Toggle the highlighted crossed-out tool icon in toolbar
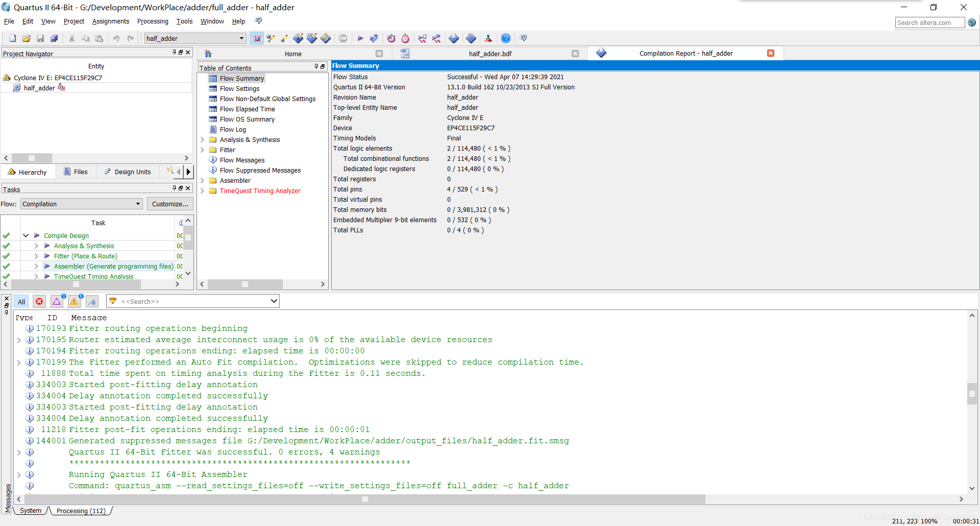 coord(257,38)
